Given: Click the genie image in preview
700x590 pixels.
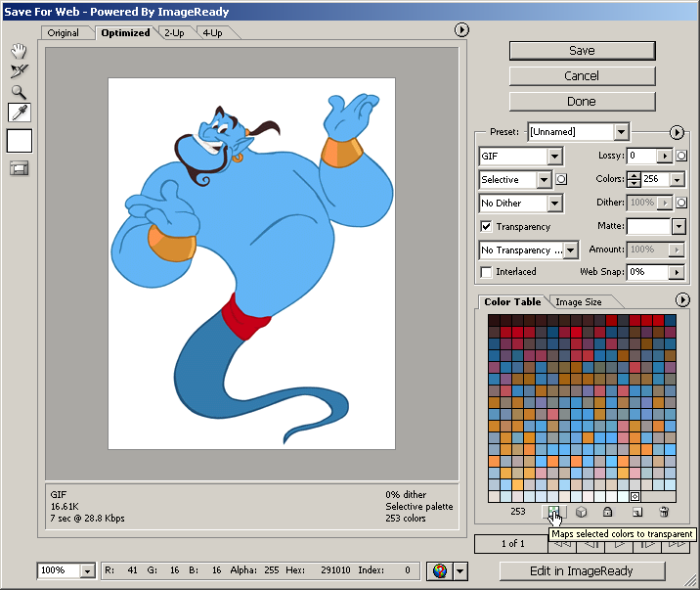Looking at the screenshot, I should 252,263.
